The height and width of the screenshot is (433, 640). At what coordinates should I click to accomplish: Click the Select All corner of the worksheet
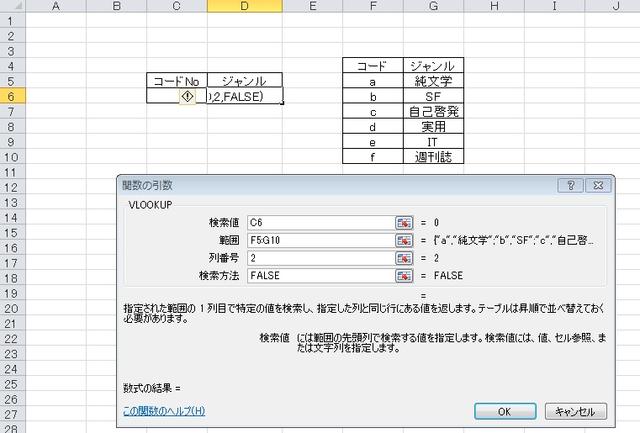click(x=13, y=6)
